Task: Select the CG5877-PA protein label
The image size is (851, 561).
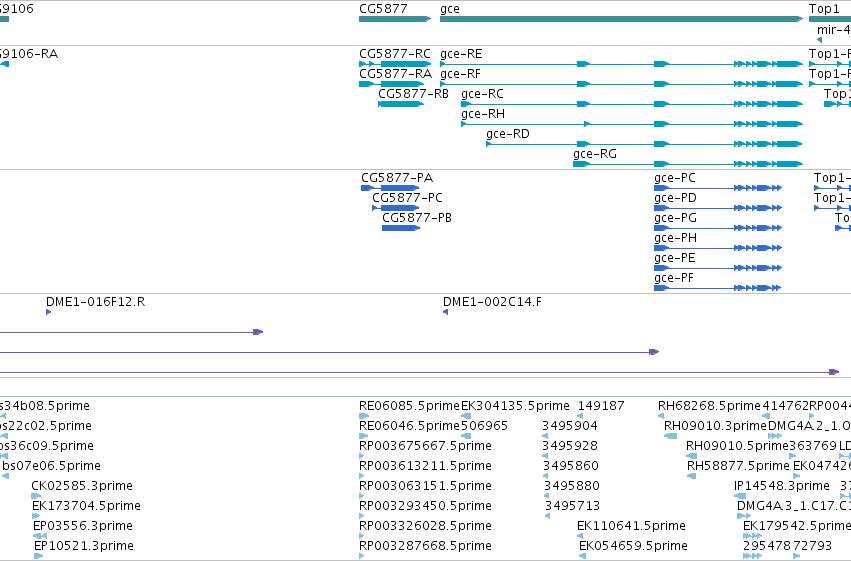Action: [x=397, y=178]
